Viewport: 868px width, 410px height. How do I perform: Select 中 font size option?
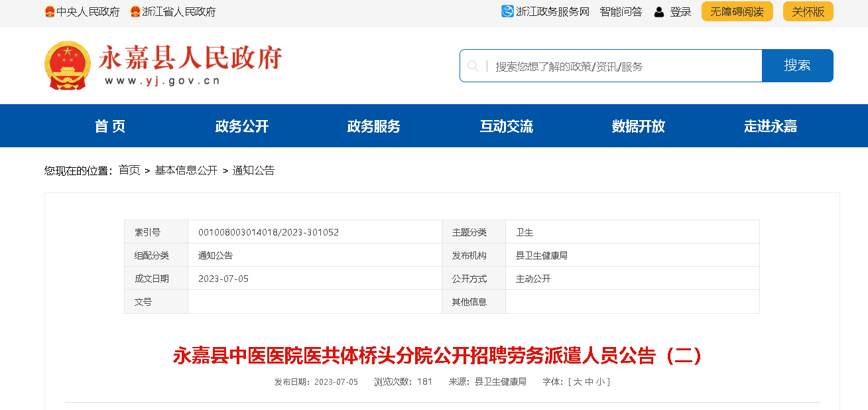click(x=589, y=382)
